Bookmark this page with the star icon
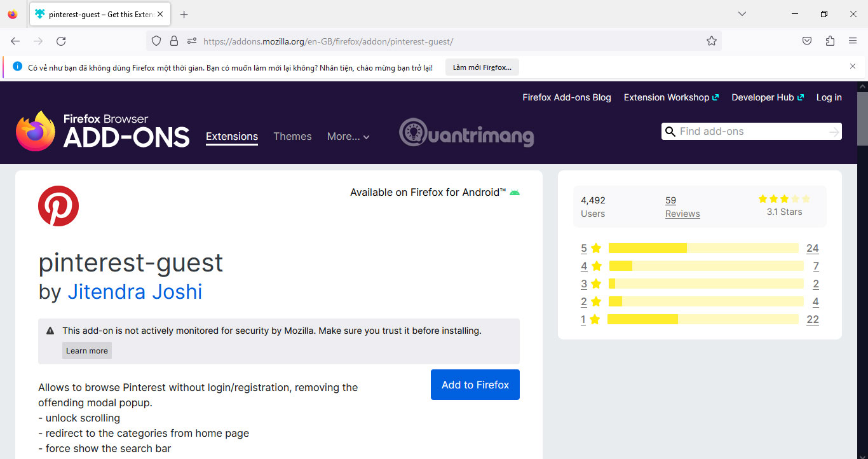The height and width of the screenshot is (459, 868). point(712,41)
